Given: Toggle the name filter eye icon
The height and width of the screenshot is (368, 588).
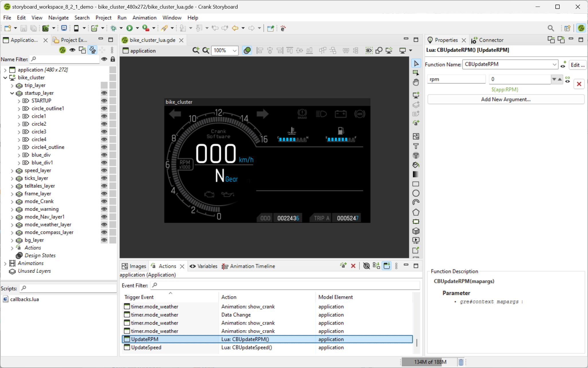Looking at the screenshot, I should click(104, 59).
